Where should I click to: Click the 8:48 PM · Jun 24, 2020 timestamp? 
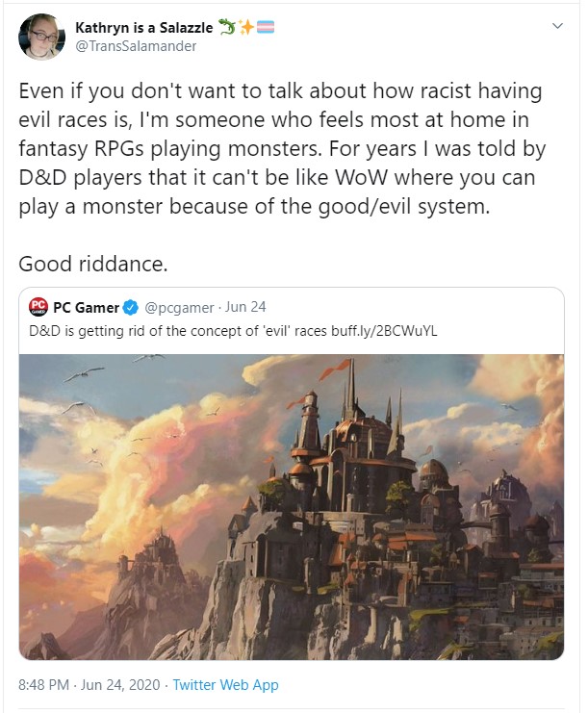pyautogui.click(x=89, y=685)
